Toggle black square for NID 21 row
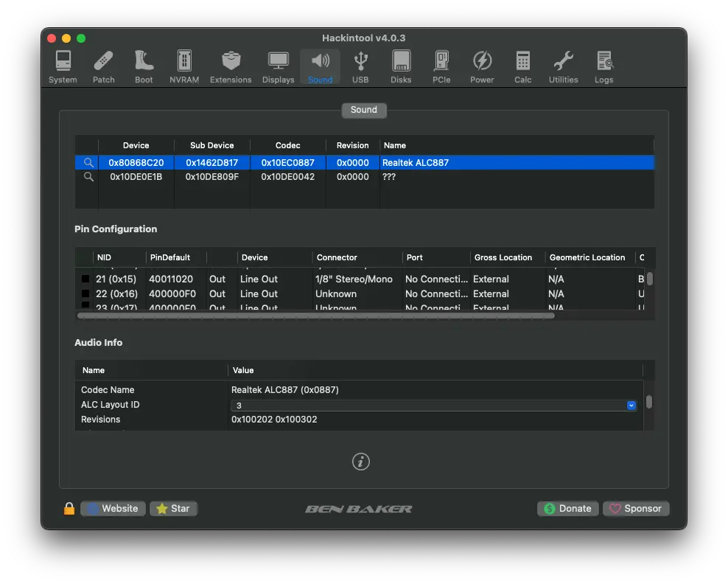This screenshot has width=728, height=584. pyautogui.click(x=85, y=279)
